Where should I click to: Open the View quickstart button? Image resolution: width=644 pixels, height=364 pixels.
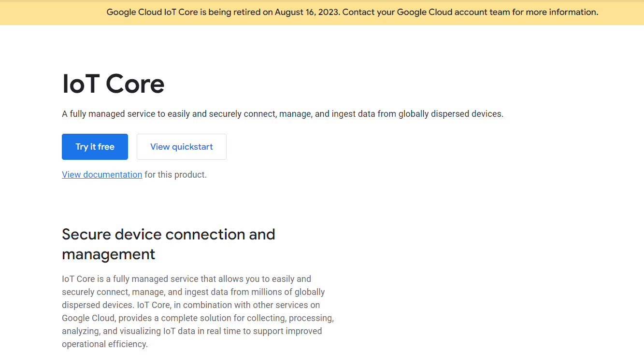click(x=182, y=147)
